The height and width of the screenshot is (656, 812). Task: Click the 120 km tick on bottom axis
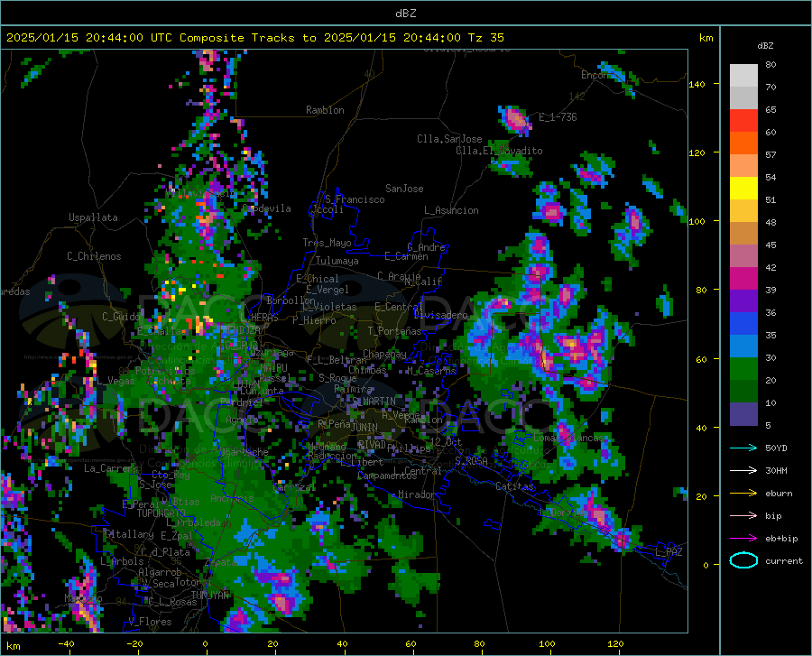tap(615, 644)
